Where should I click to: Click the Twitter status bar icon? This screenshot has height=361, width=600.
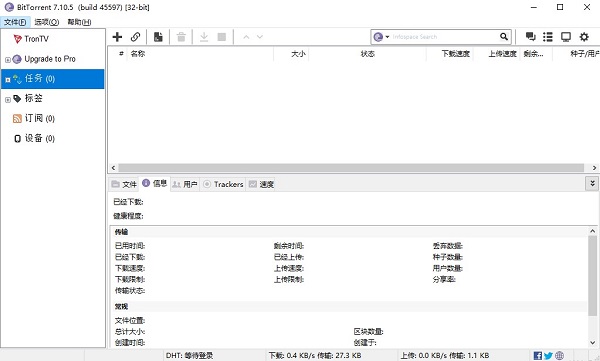click(548, 356)
